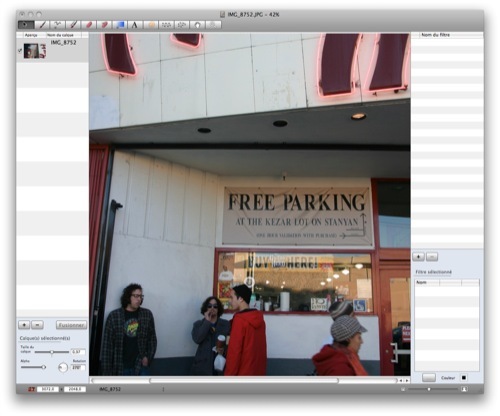Select the IMG_8752 layer thumbnail
Screen dimensions: 500x416
[35, 51]
